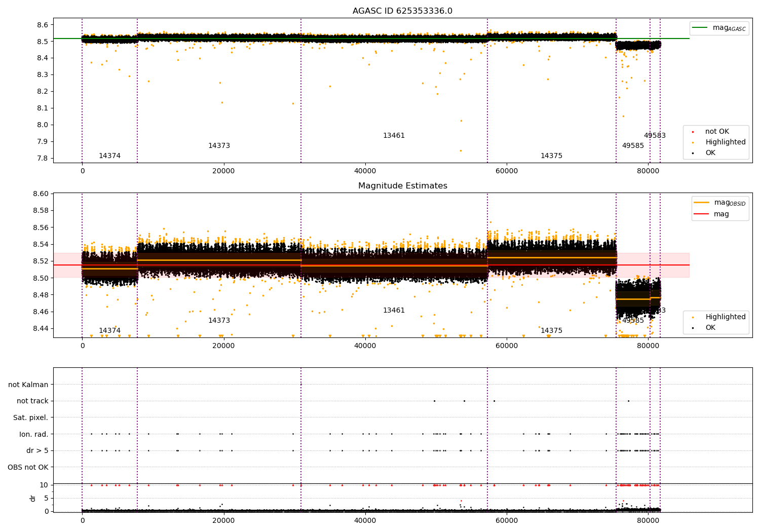Click the vertical 'dr' axis label
The width and height of the screenshot is (760, 532).
[33, 498]
